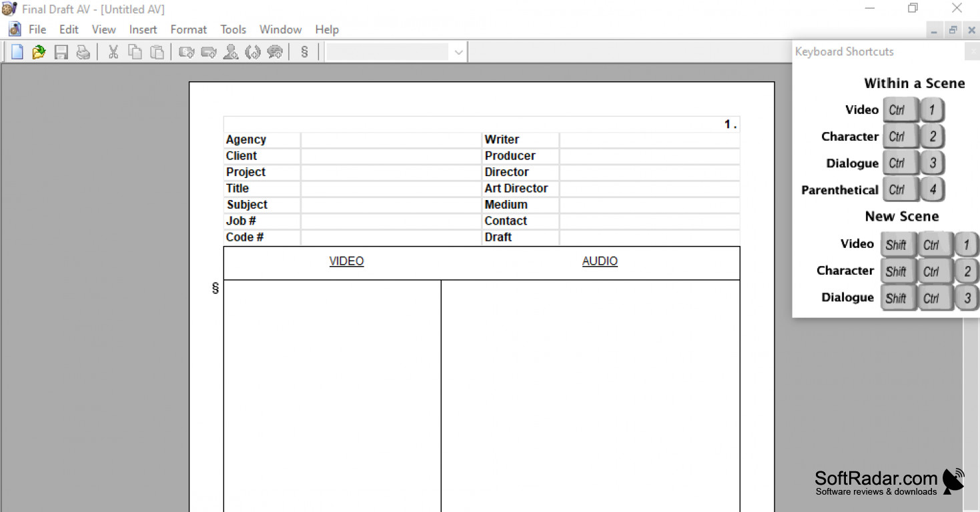Click the Art Director input field
The image size is (980, 512).
[x=650, y=189]
